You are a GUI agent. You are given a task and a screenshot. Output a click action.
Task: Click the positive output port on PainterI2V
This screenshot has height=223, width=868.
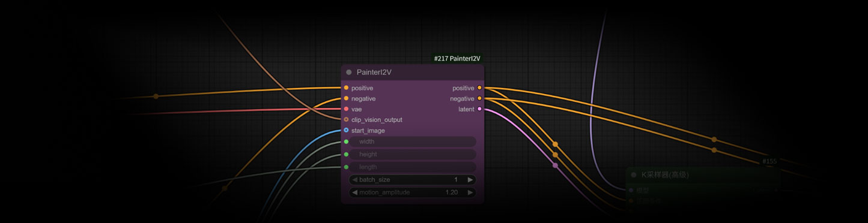(x=479, y=88)
